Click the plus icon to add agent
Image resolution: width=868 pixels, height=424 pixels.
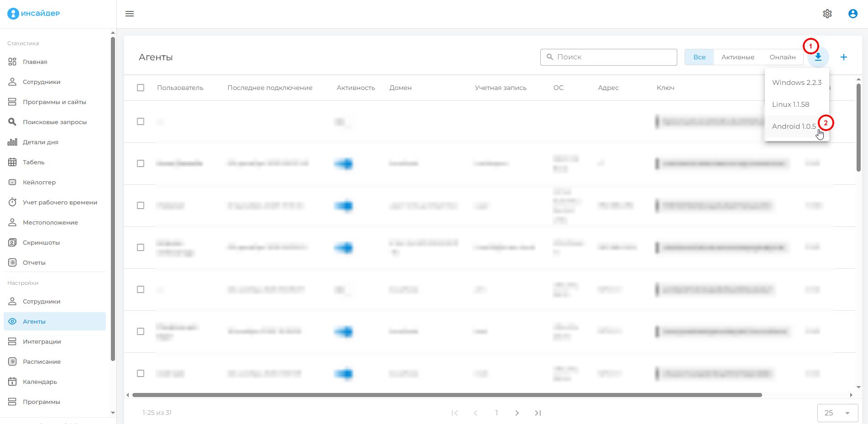click(x=843, y=57)
